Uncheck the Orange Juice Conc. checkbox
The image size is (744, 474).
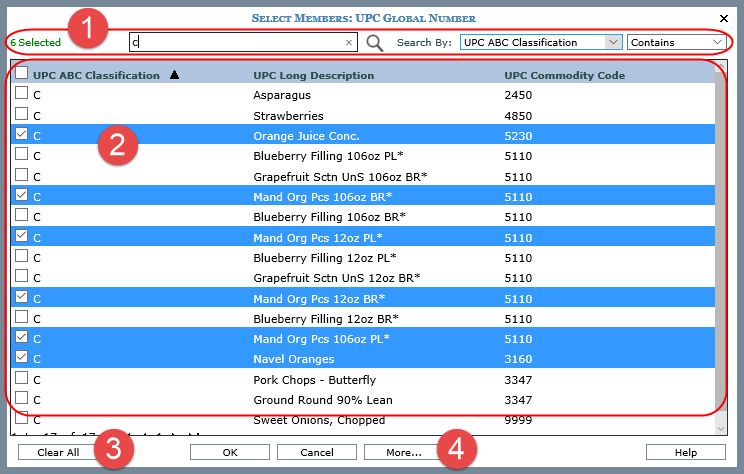(x=21, y=135)
